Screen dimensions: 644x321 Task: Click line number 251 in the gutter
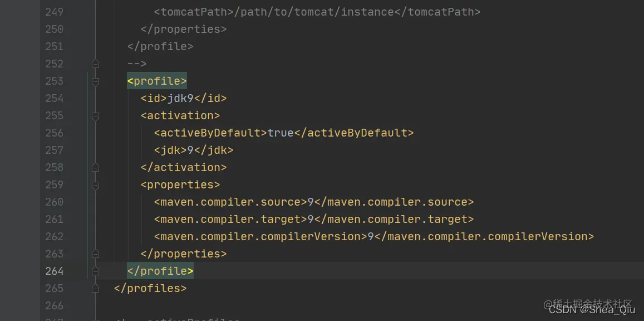tap(54, 47)
